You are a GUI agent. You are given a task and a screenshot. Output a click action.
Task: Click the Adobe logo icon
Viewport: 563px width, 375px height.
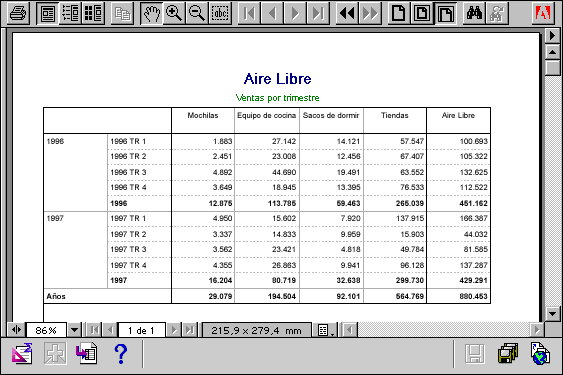(x=543, y=14)
